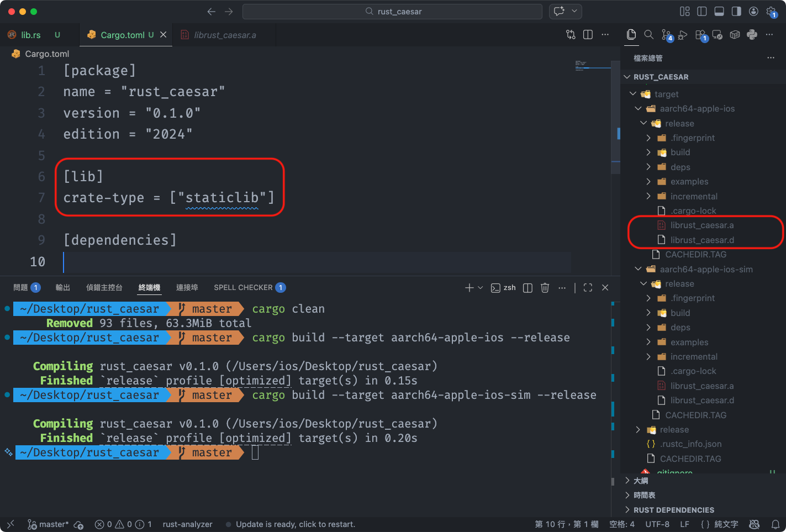Open the Source Control view icon
Screen dimensions: 786x532
666,35
